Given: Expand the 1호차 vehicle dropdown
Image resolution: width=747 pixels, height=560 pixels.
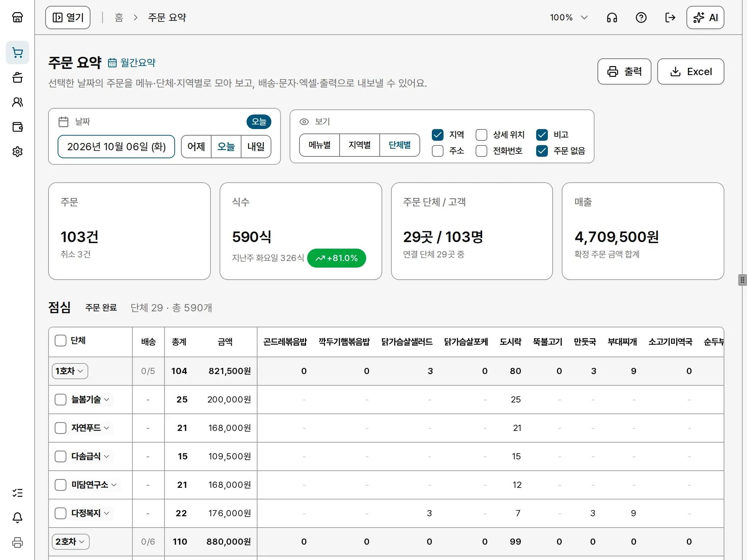Looking at the screenshot, I should pyautogui.click(x=70, y=371).
